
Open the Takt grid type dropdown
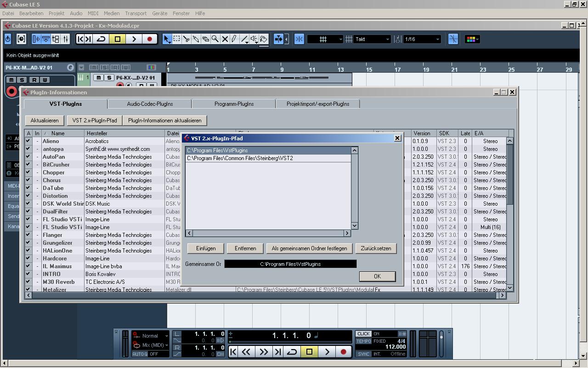tap(372, 39)
